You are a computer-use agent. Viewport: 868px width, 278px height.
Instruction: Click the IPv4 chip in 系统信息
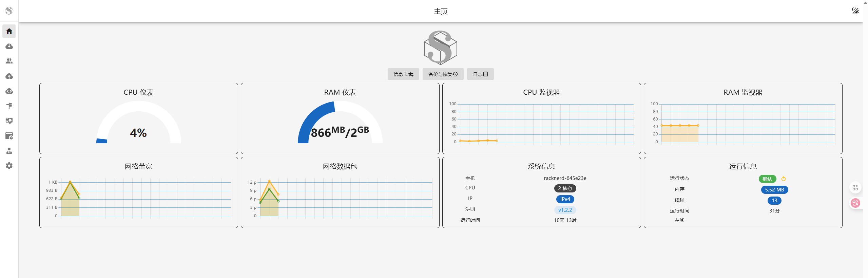[565, 199]
